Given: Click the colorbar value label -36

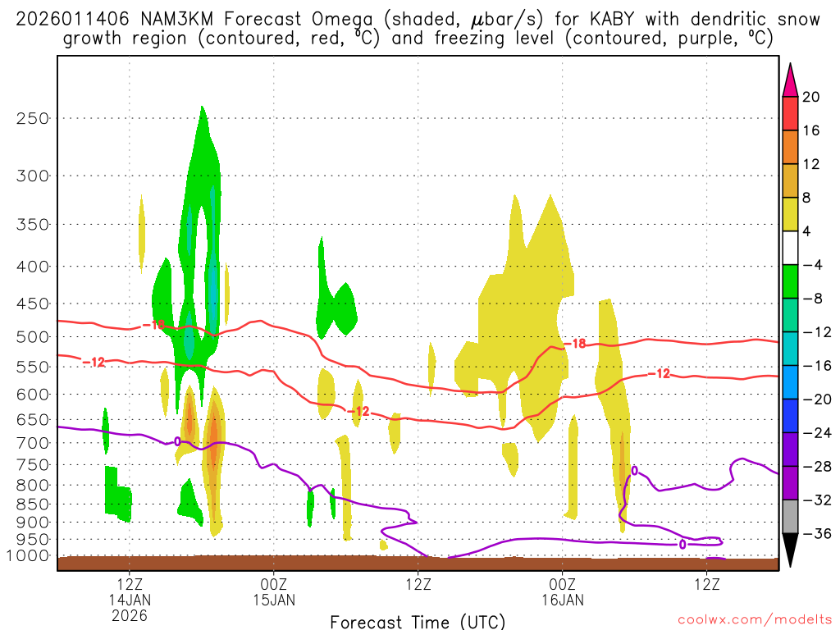Looking at the screenshot, I should (817, 533).
